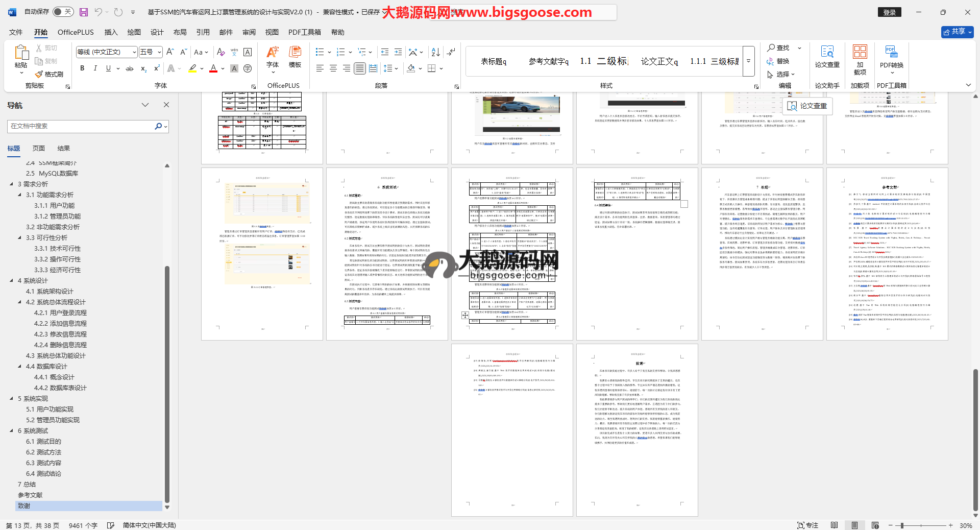
Task: Click the zoom slider in status bar
Action: [902, 525]
